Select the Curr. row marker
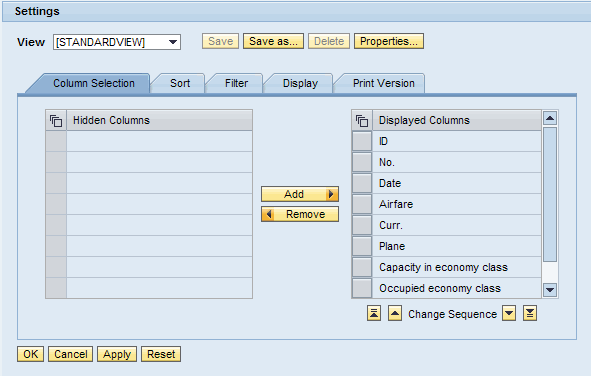This screenshot has height=376, width=591. click(362, 225)
